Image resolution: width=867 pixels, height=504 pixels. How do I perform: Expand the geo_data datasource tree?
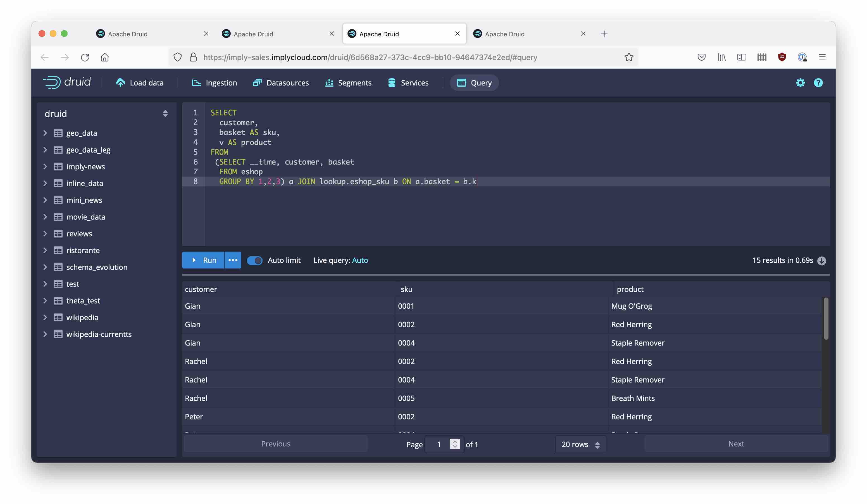click(x=45, y=133)
